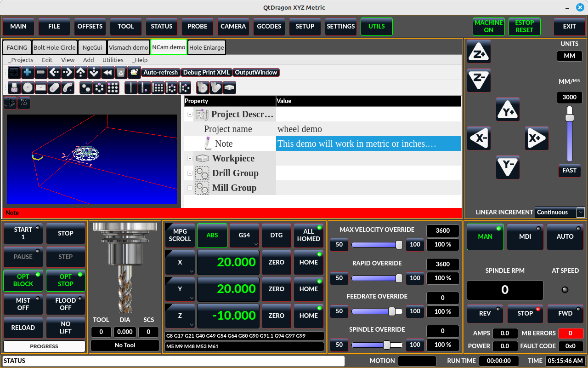Jog Z axis down with Z- arrow
The height and width of the screenshot is (368, 588).
click(479, 80)
